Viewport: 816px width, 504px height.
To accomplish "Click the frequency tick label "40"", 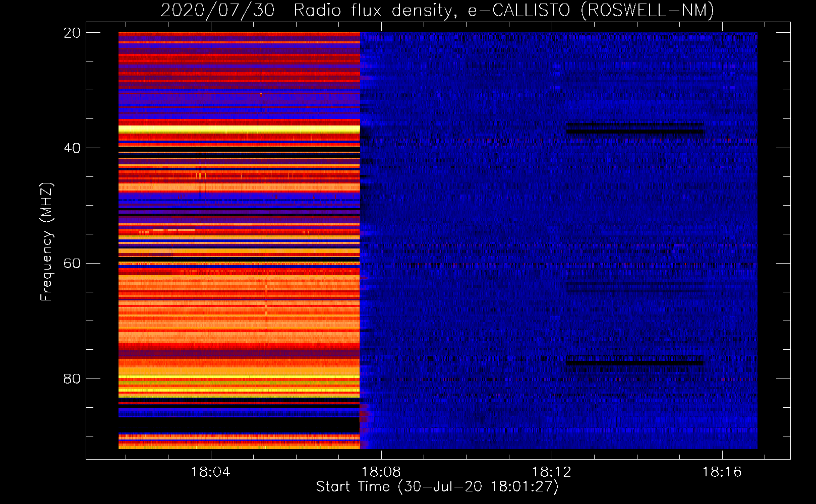I will tap(72, 148).
